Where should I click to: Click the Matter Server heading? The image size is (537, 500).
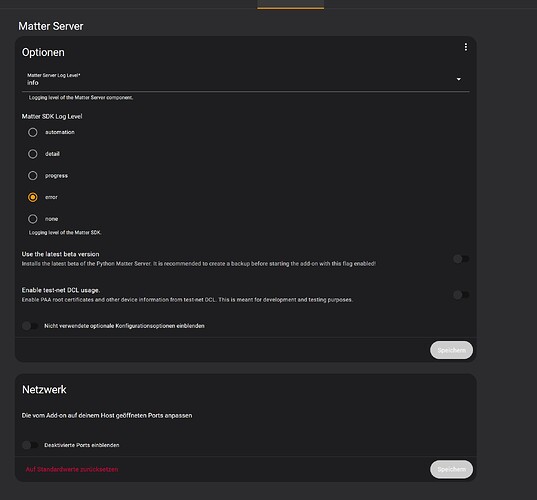51,26
